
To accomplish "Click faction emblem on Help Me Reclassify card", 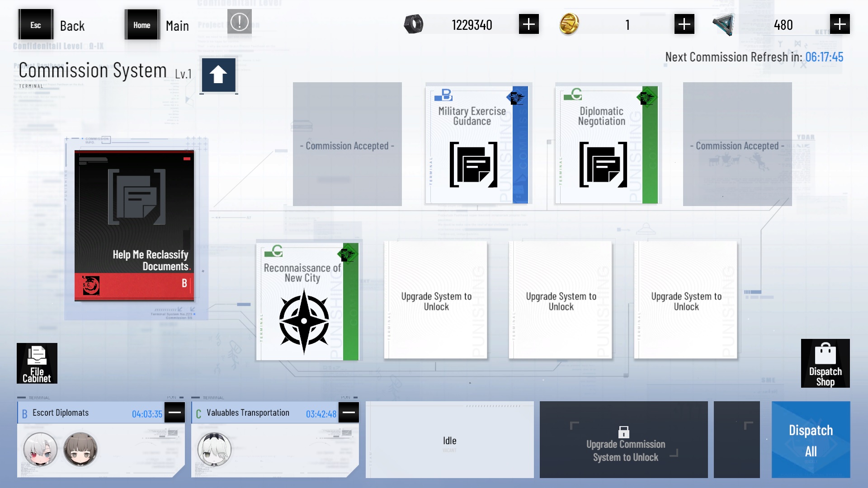I will pyautogui.click(x=91, y=286).
